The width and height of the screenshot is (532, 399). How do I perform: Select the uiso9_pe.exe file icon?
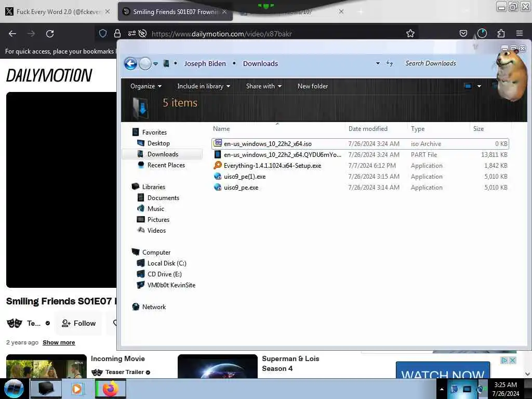click(218, 187)
